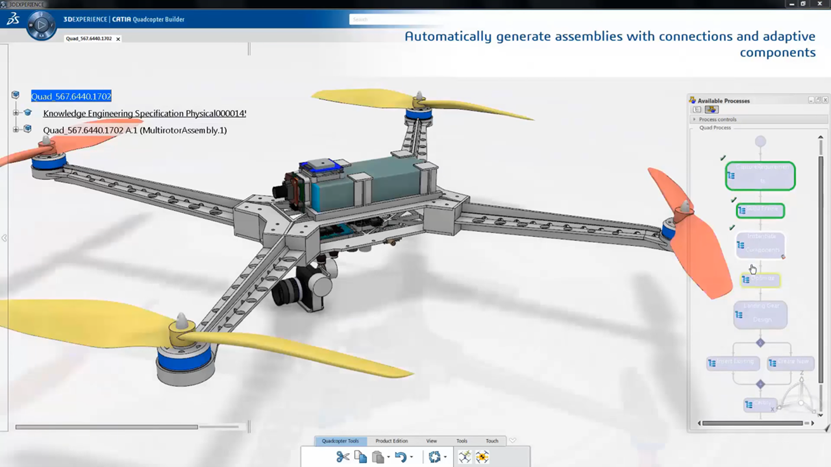
Task: Click Knowledge Engineering Specification node icon
Action: pos(28,112)
